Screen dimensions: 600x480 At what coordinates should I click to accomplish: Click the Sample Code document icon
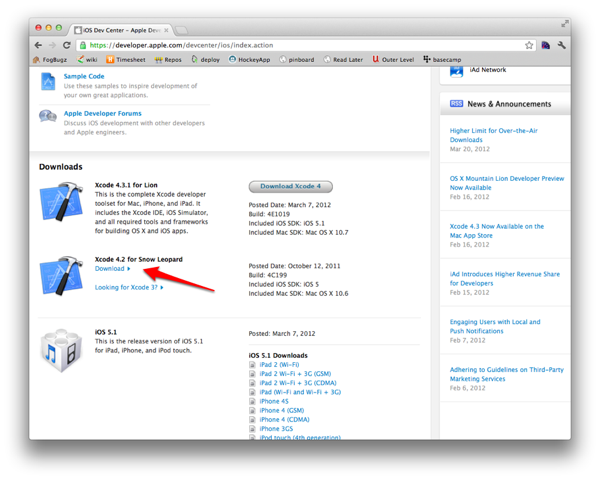click(x=48, y=82)
